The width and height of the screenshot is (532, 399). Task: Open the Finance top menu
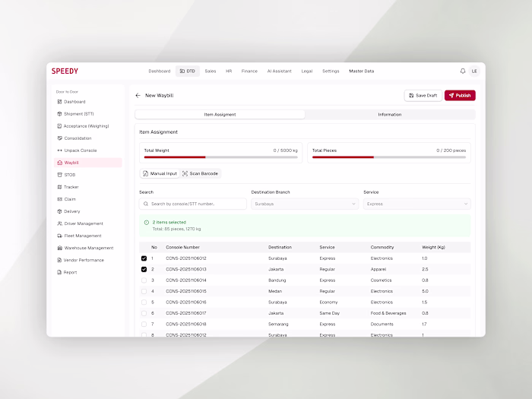[249, 71]
